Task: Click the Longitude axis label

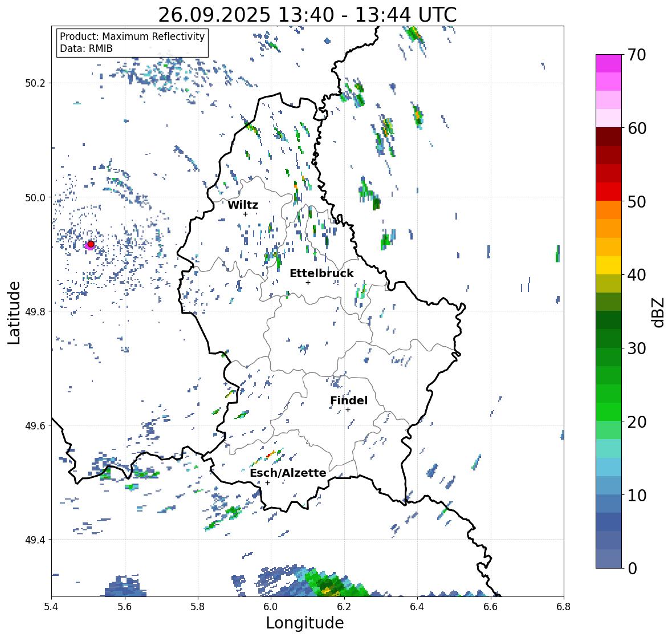Action: click(305, 623)
